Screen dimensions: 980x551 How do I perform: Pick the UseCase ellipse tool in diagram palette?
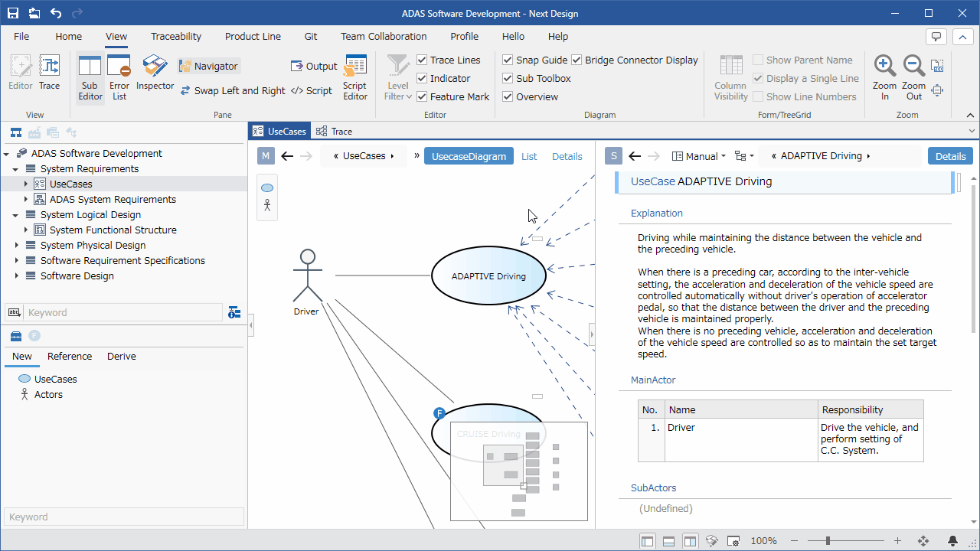pyautogui.click(x=267, y=188)
